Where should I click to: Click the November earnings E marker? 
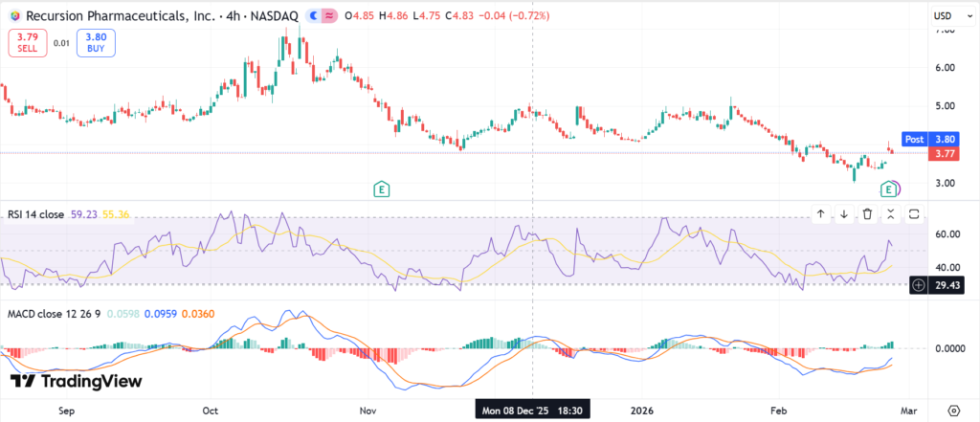click(x=381, y=189)
